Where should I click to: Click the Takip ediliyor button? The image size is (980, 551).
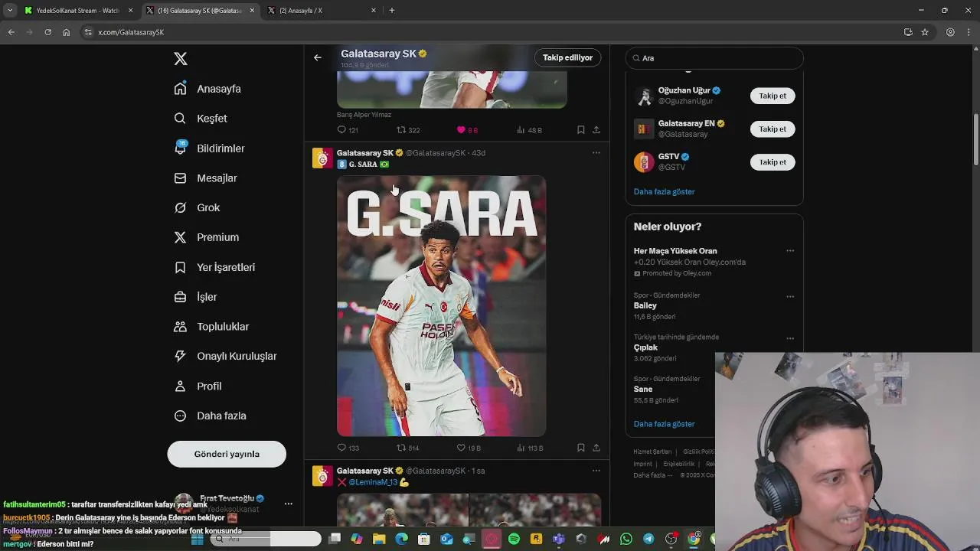pyautogui.click(x=568, y=57)
